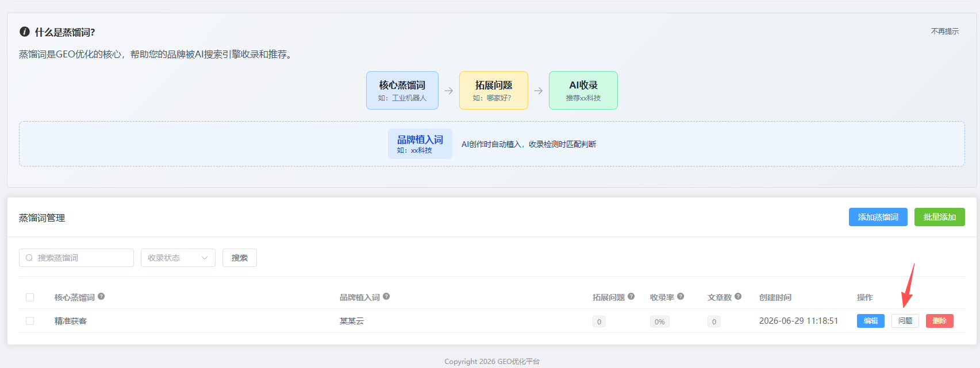Click the help icon next to 文章数 header
The height and width of the screenshot is (368, 980).
point(738,296)
